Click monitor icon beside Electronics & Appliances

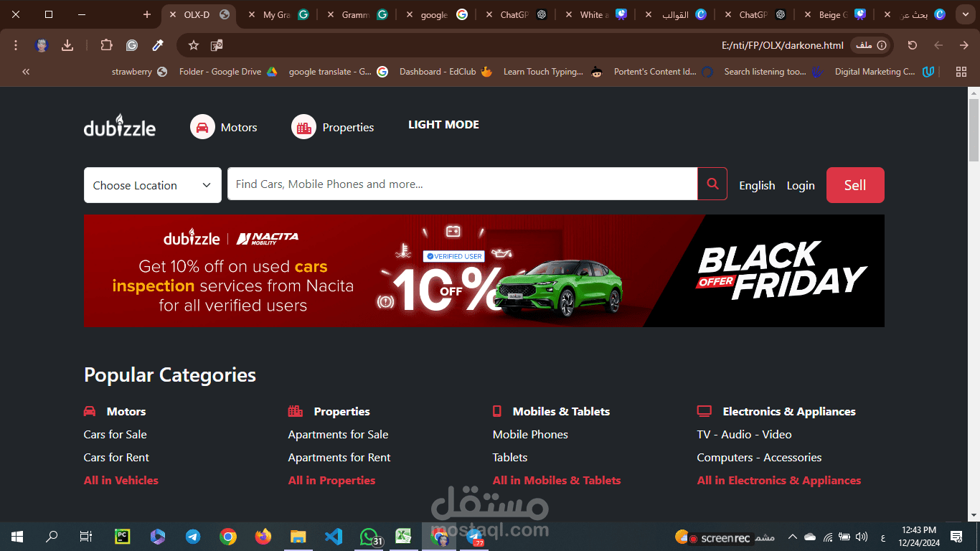[x=705, y=411]
